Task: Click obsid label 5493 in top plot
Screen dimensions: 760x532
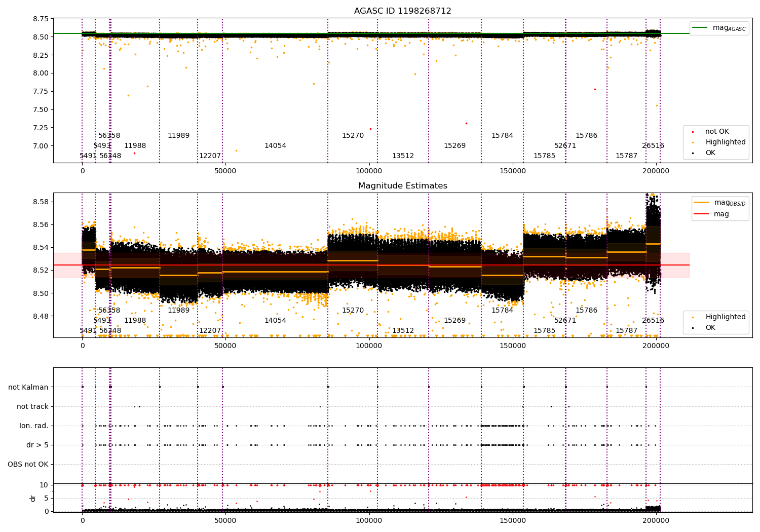Action: [x=102, y=146]
